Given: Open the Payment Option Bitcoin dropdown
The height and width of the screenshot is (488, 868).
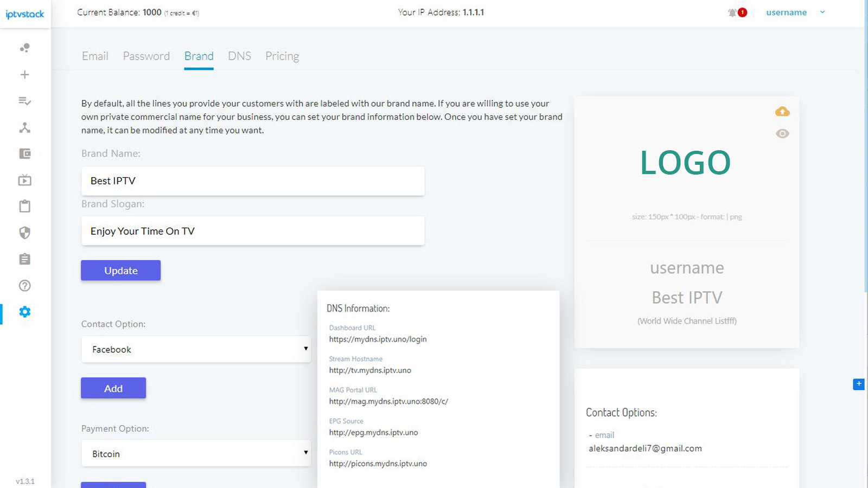Looking at the screenshot, I should tap(196, 454).
